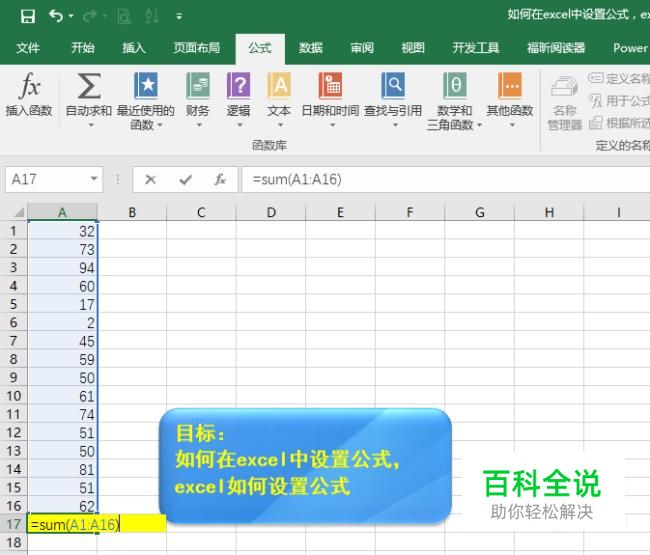Switch to the Power tab
This screenshot has height=555, width=650.
tap(630, 48)
